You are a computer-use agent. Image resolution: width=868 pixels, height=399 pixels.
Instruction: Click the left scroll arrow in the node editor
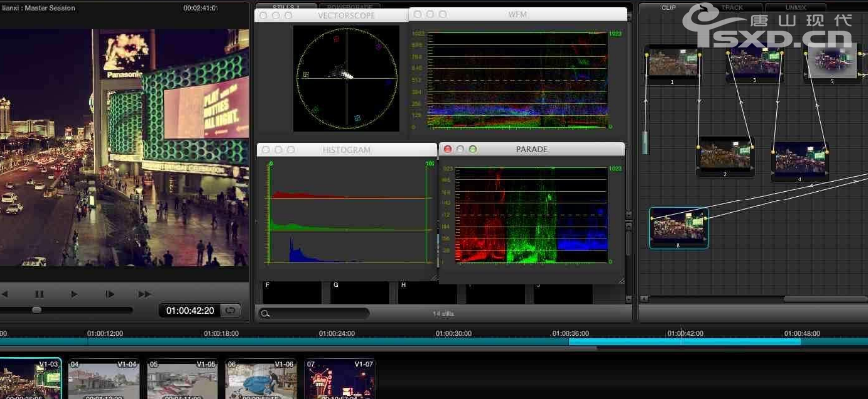[644, 299]
